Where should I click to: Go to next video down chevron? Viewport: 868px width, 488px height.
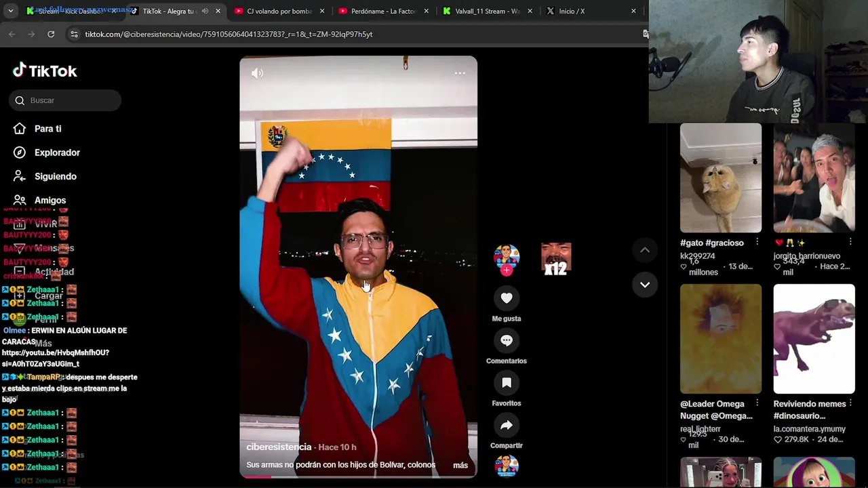[x=645, y=285]
